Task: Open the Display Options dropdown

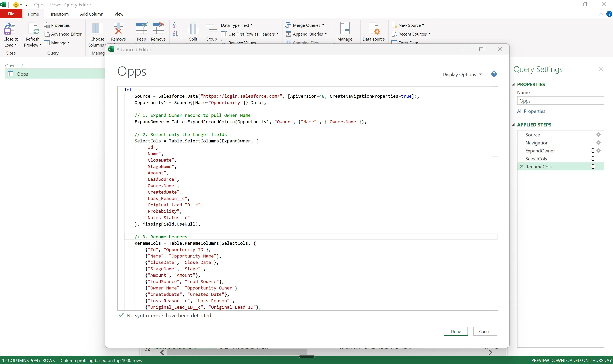Action: click(462, 74)
